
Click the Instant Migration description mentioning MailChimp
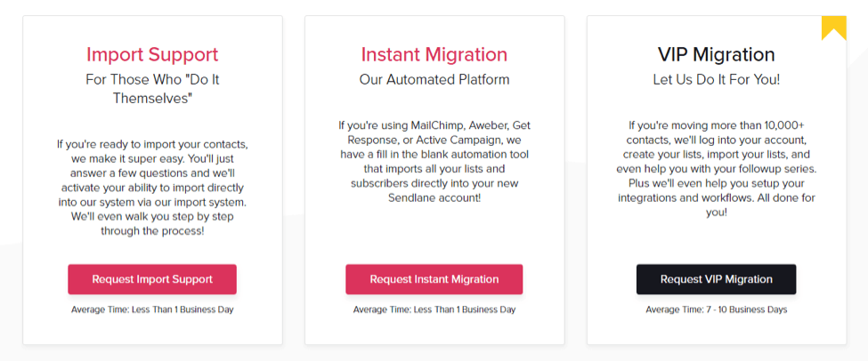tap(434, 161)
